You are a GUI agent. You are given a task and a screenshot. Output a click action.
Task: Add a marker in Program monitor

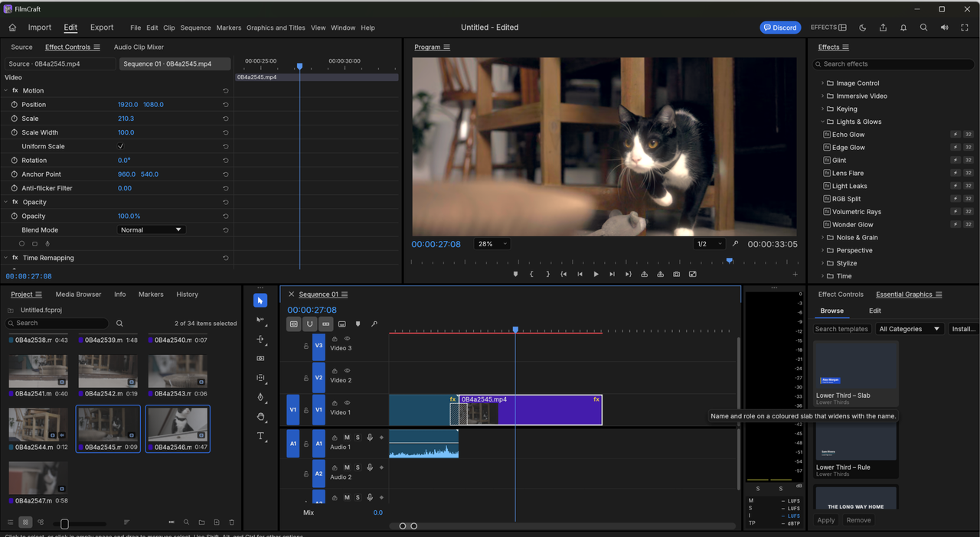click(x=515, y=274)
